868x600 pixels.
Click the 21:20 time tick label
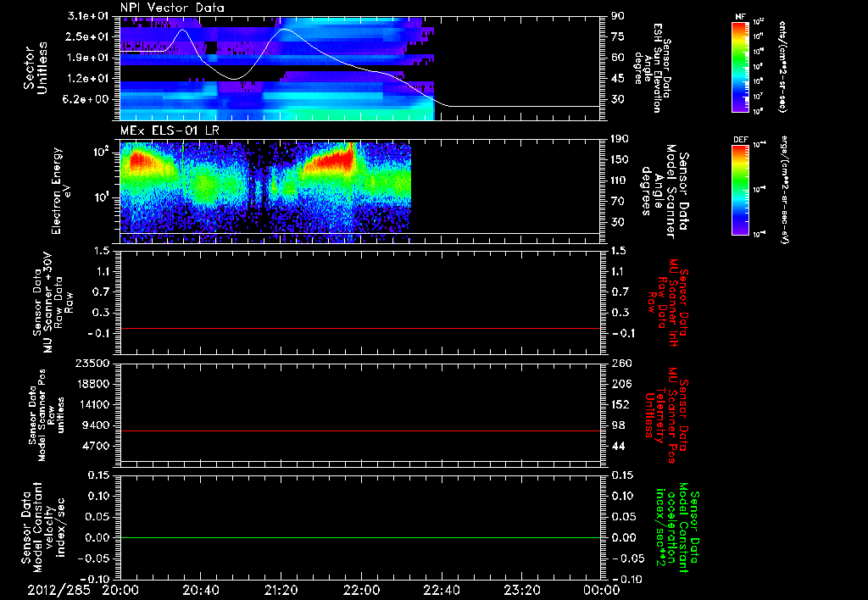[281, 590]
